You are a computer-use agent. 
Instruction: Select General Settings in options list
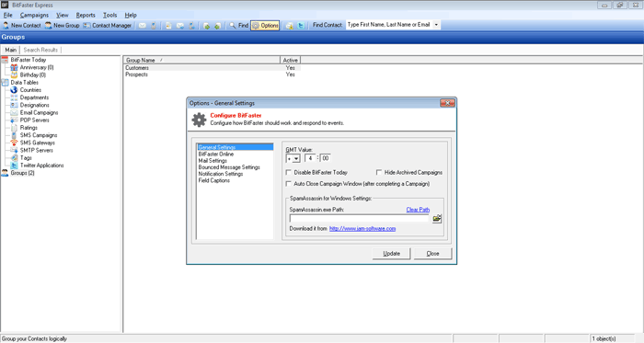pyautogui.click(x=235, y=147)
